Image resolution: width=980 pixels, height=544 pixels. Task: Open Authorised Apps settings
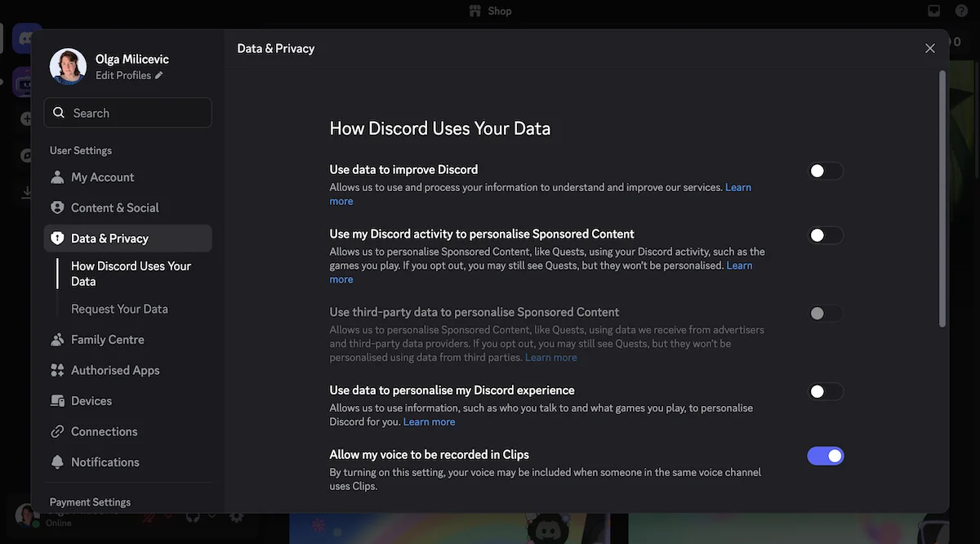click(128, 370)
